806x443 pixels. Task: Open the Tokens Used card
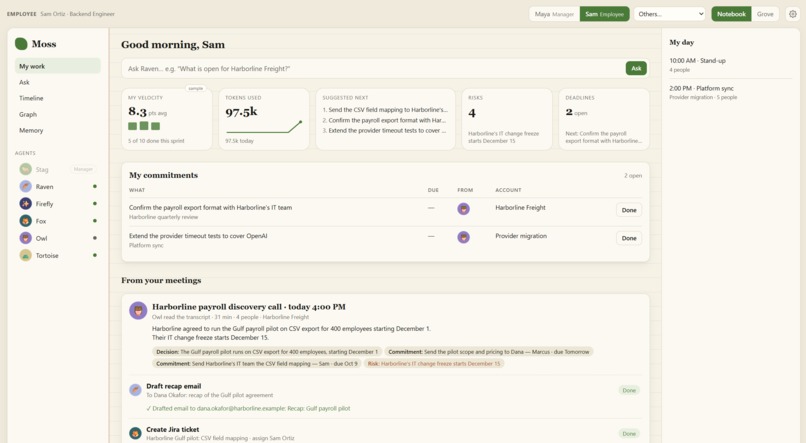[264, 119]
